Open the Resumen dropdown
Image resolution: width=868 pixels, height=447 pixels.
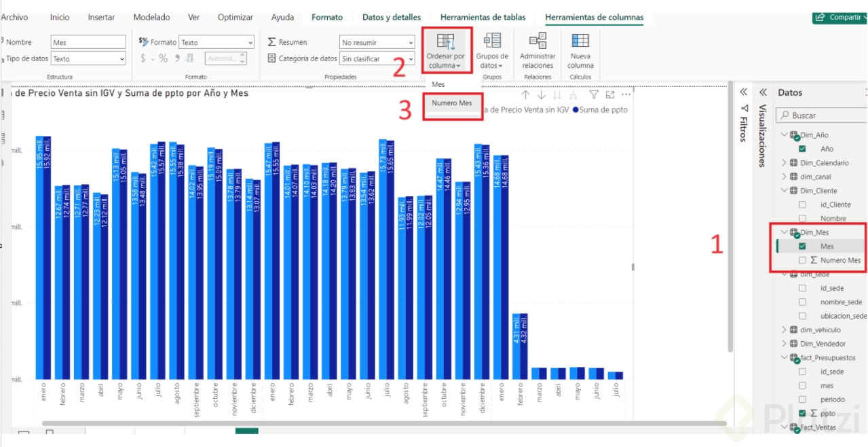tap(377, 42)
